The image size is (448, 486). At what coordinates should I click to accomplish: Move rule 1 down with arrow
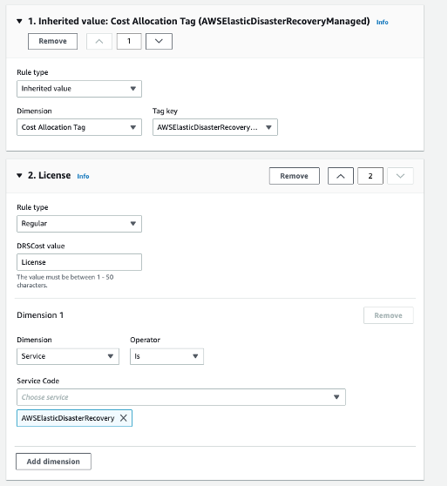(159, 41)
